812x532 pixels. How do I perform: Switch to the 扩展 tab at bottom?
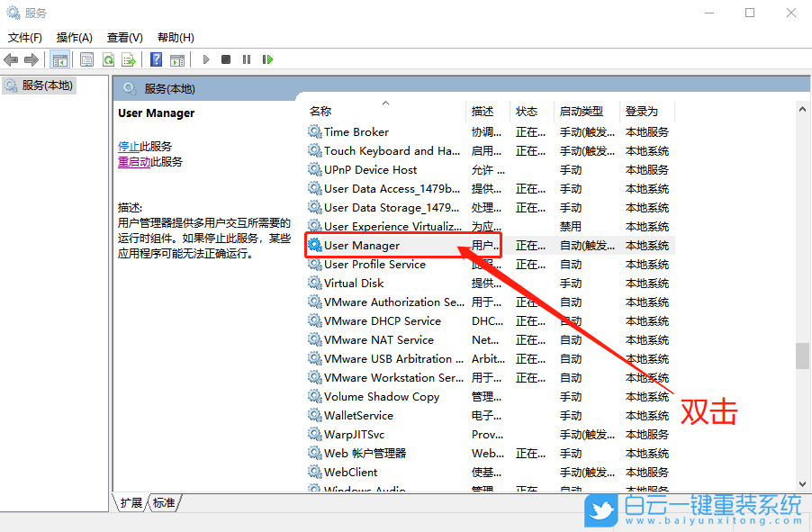point(131,504)
